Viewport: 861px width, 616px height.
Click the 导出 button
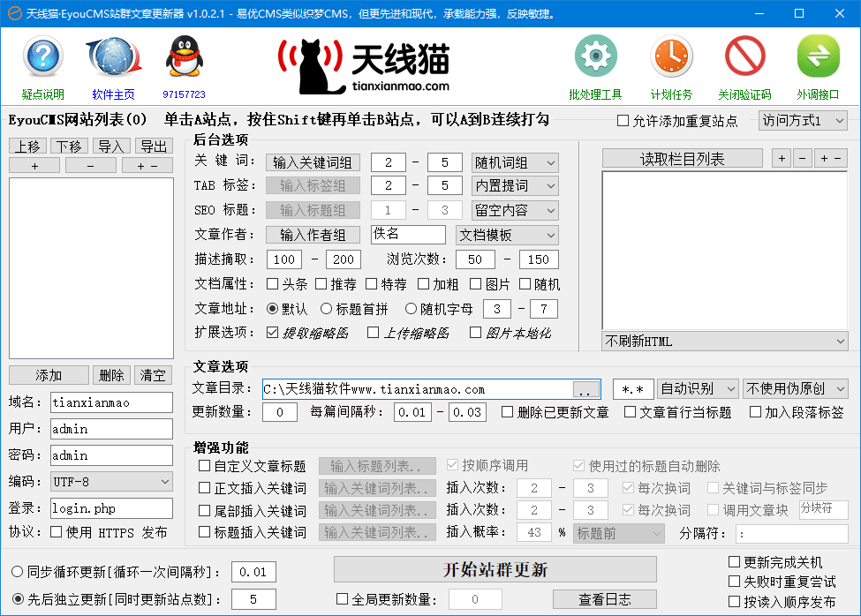click(154, 146)
